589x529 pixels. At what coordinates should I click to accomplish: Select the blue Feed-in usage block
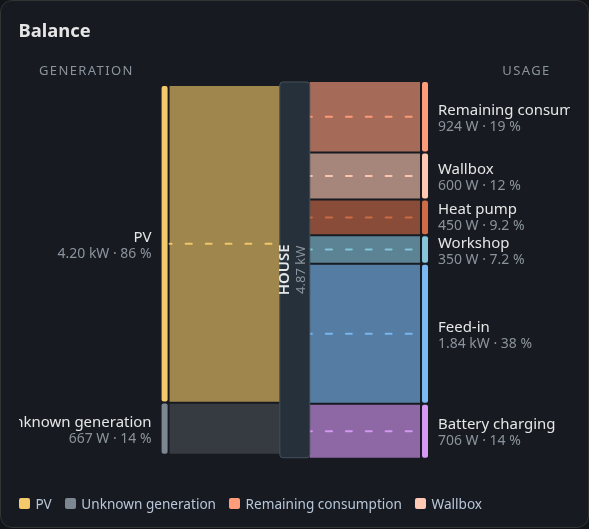[x=365, y=334]
